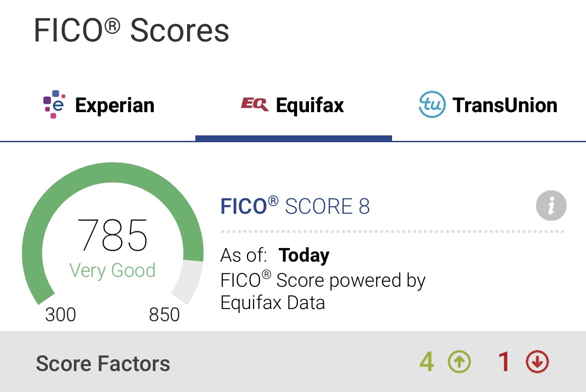Image resolution: width=586 pixels, height=392 pixels.
Task: Click the 850 maximum score label
Action: (x=164, y=315)
